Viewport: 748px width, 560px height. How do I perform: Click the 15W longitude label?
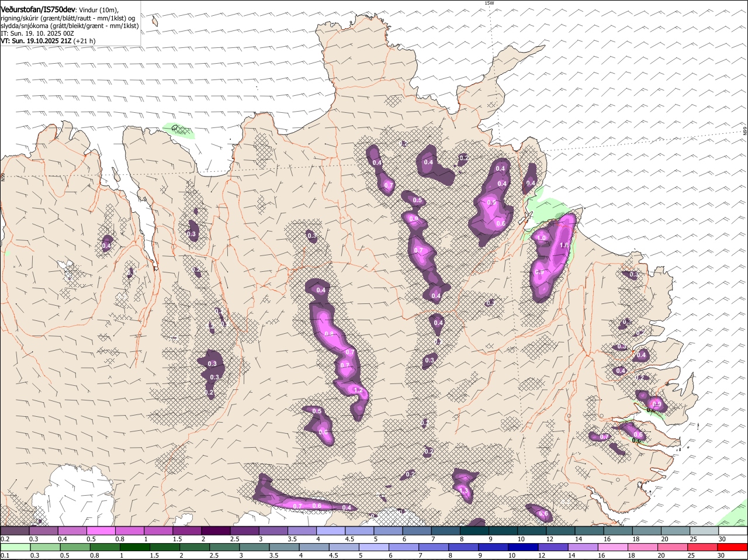(489, 3)
